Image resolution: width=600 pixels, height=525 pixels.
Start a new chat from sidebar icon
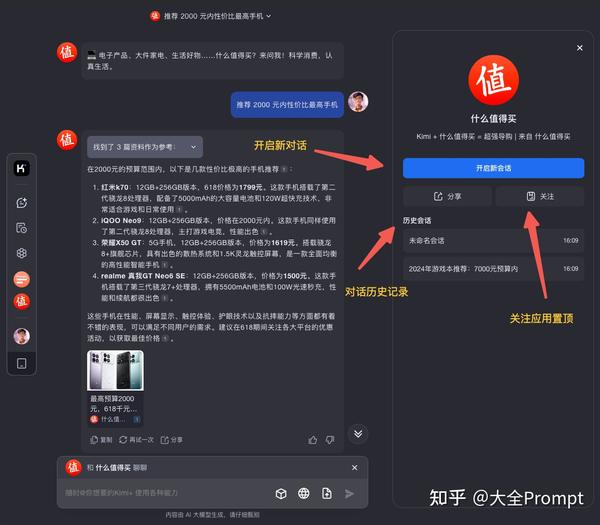pyautogui.click(x=21, y=203)
